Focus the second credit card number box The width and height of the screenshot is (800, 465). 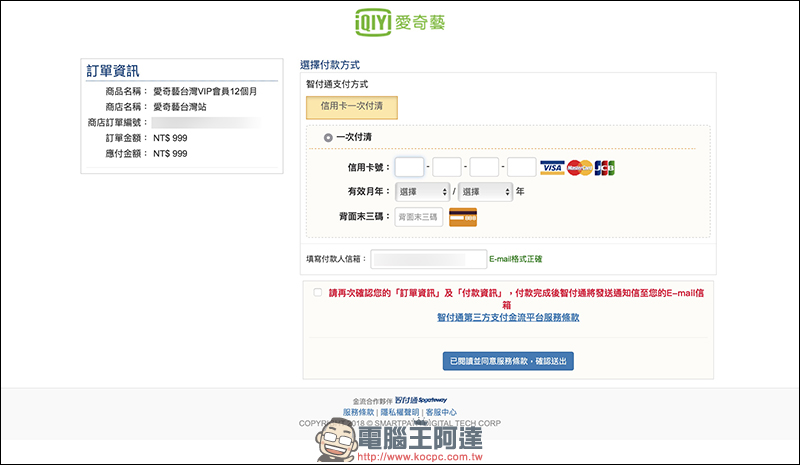click(x=447, y=167)
